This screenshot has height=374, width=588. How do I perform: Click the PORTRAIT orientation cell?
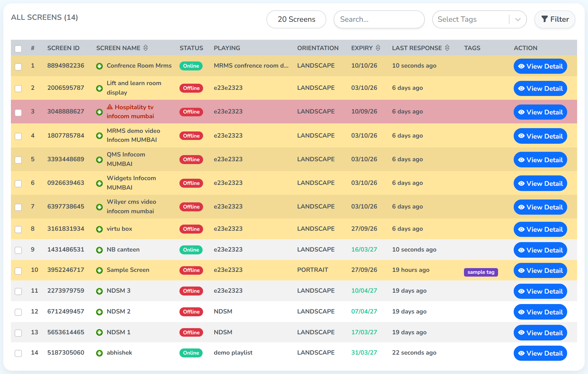point(312,270)
